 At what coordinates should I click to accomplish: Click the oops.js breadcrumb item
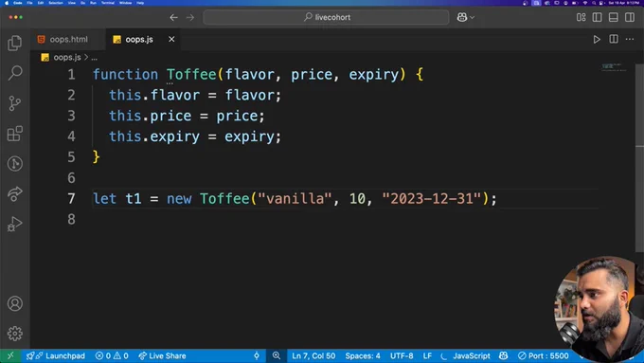67,57
